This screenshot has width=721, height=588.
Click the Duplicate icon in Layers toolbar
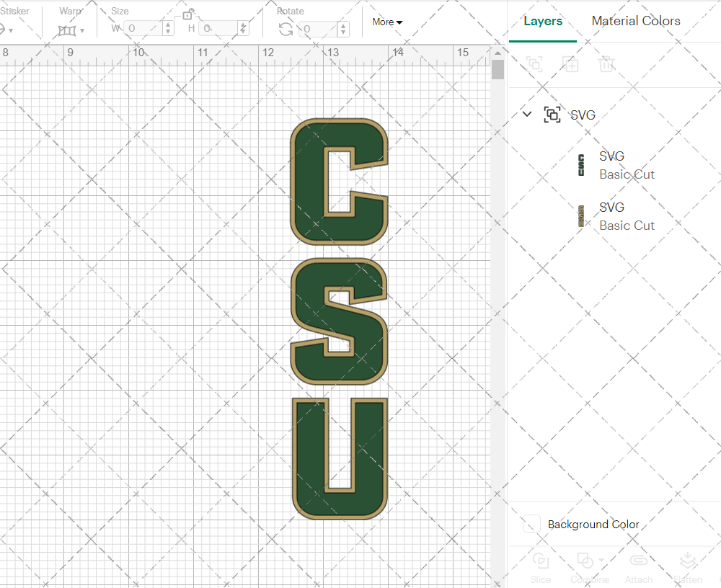click(570, 64)
